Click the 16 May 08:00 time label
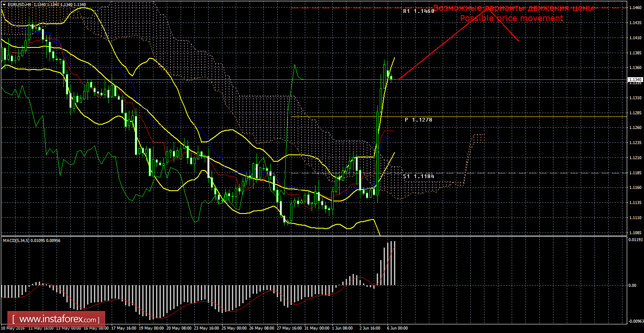Viewport: 644px width, 333px height. click(x=96, y=328)
